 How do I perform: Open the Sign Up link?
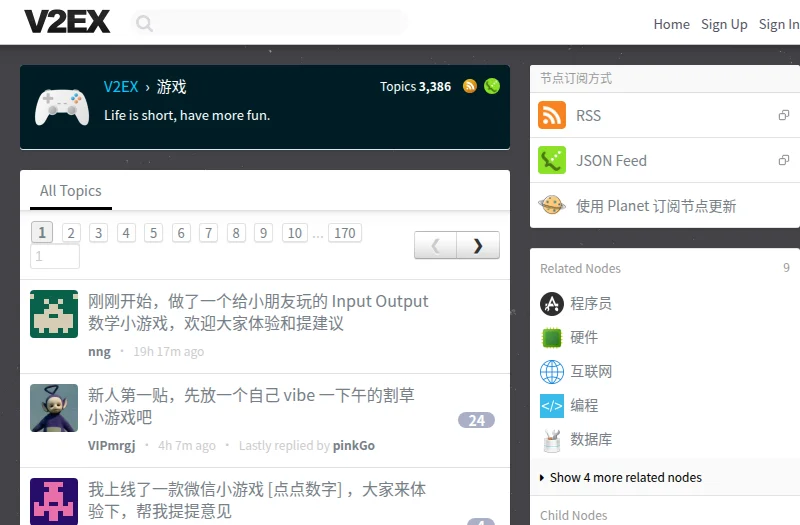click(x=724, y=24)
